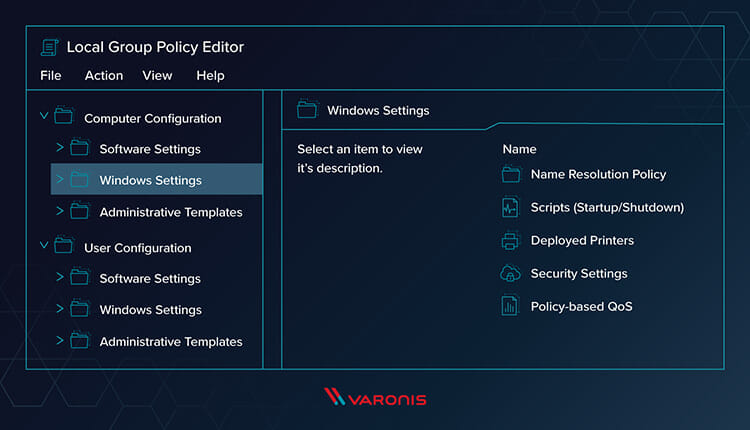Select Administrative Templates under User Configuration
Screen dimensions: 750x430
pyautogui.click(x=171, y=342)
